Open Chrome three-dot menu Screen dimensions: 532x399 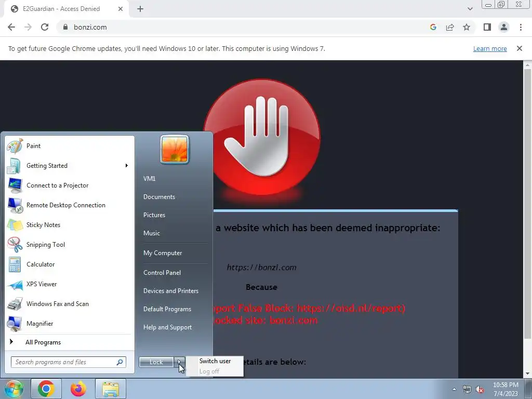[521, 27]
